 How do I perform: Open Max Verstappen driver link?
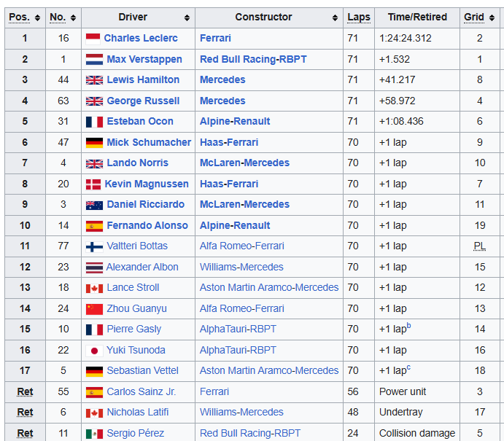pyautogui.click(x=144, y=60)
